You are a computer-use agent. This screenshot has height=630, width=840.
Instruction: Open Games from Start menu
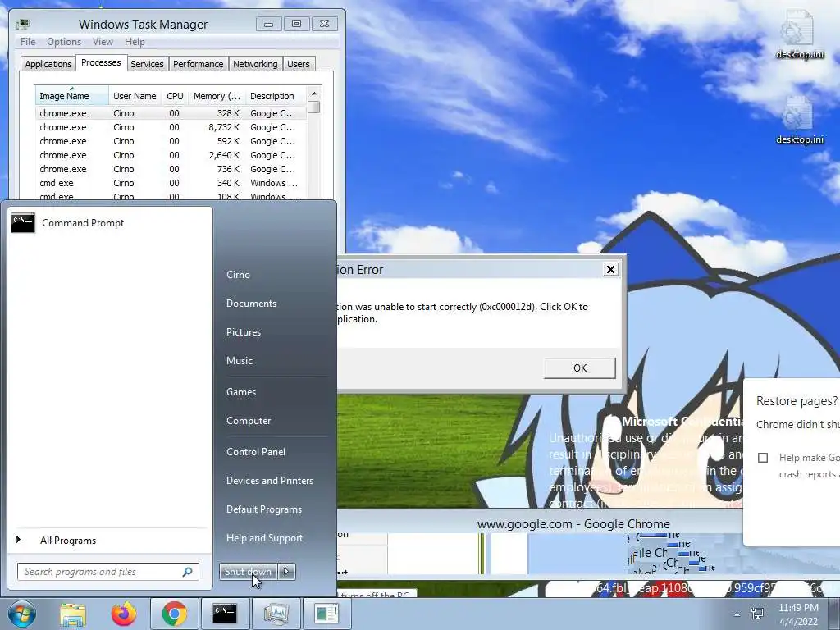pyautogui.click(x=240, y=391)
